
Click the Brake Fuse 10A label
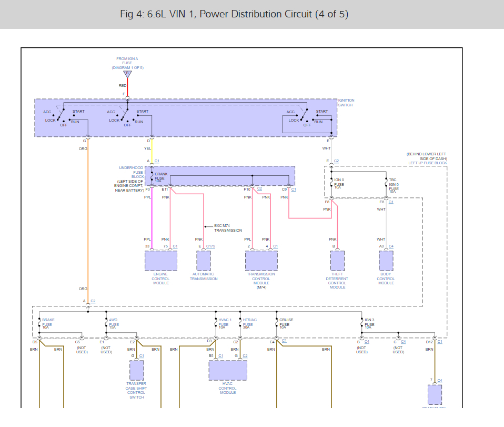coord(48,323)
